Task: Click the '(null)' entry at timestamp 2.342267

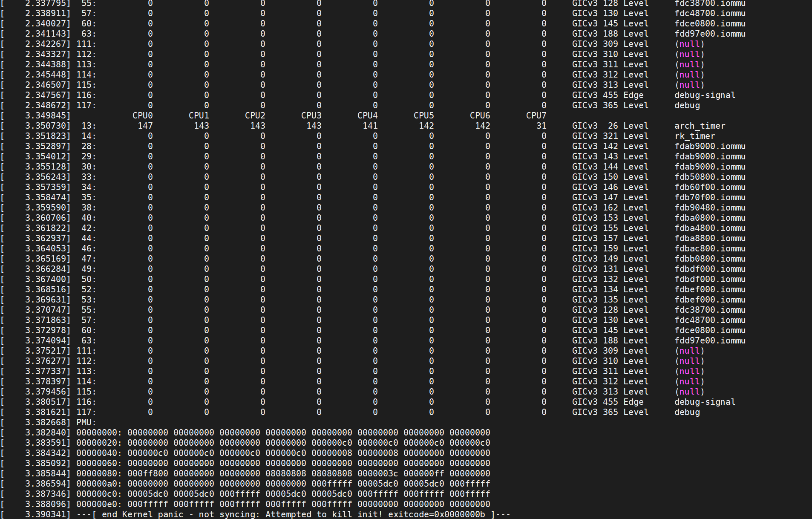Action: pyautogui.click(x=689, y=44)
